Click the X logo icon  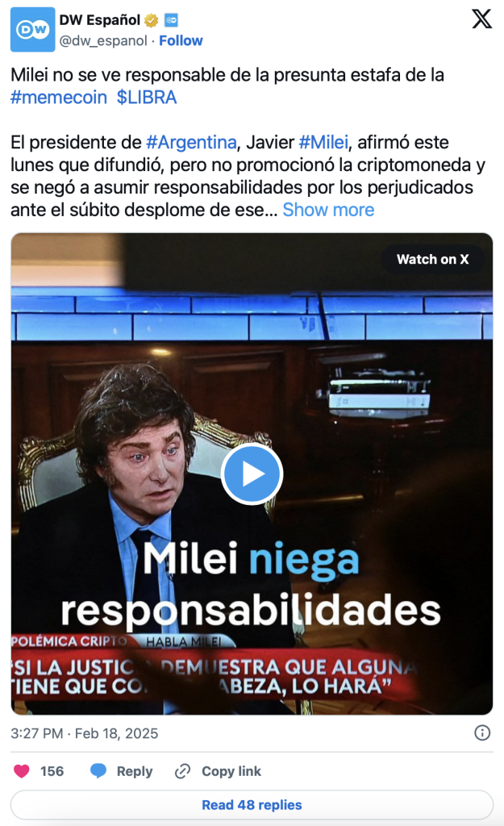pos(481,19)
